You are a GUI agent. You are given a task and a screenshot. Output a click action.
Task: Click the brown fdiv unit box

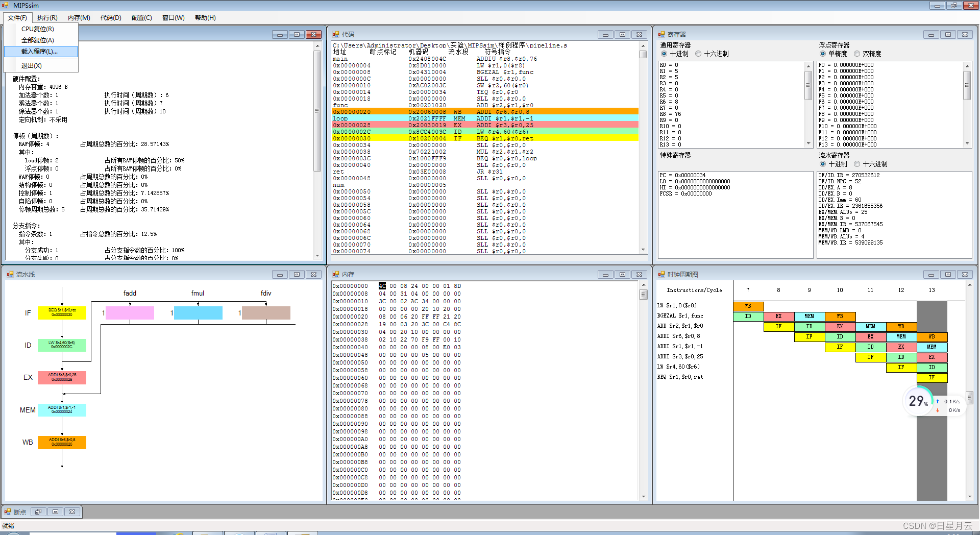(266, 313)
